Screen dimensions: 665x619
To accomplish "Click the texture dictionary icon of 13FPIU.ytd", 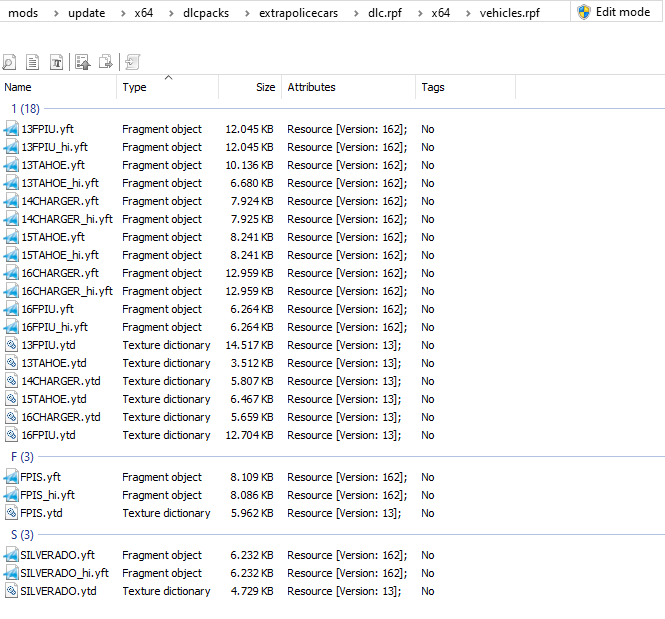I will click(x=11, y=345).
